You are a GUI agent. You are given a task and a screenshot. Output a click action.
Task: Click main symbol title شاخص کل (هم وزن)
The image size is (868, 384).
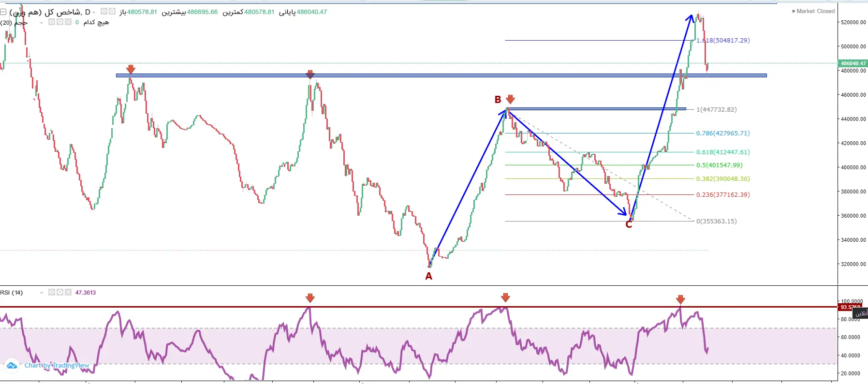(45, 12)
